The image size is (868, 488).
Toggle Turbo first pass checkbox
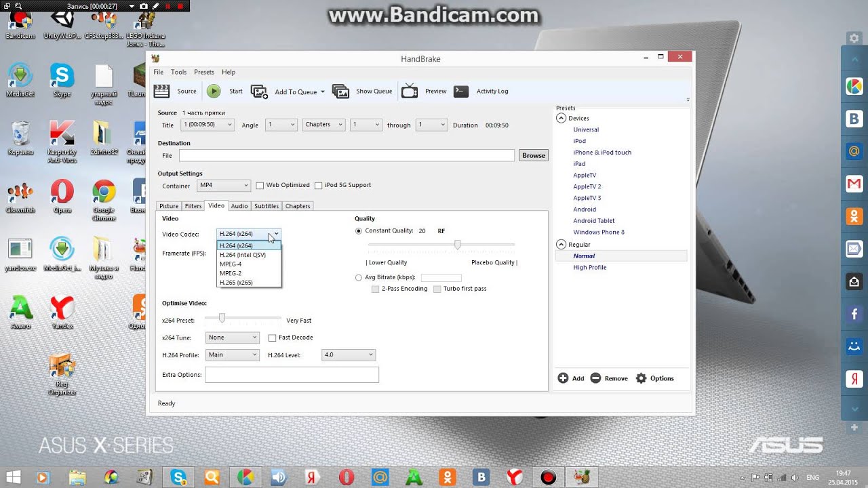coord(437,289)
